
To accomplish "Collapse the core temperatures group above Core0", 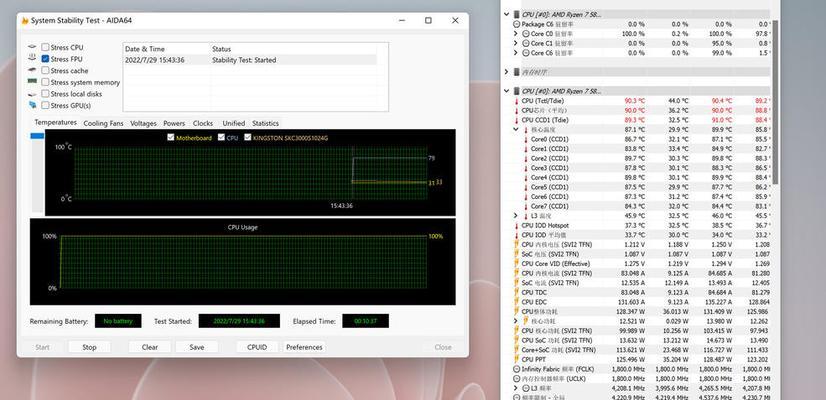I will point(516,130).
